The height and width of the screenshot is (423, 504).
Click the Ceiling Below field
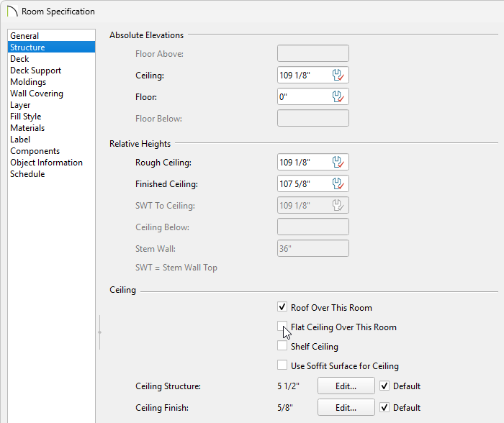313,227
